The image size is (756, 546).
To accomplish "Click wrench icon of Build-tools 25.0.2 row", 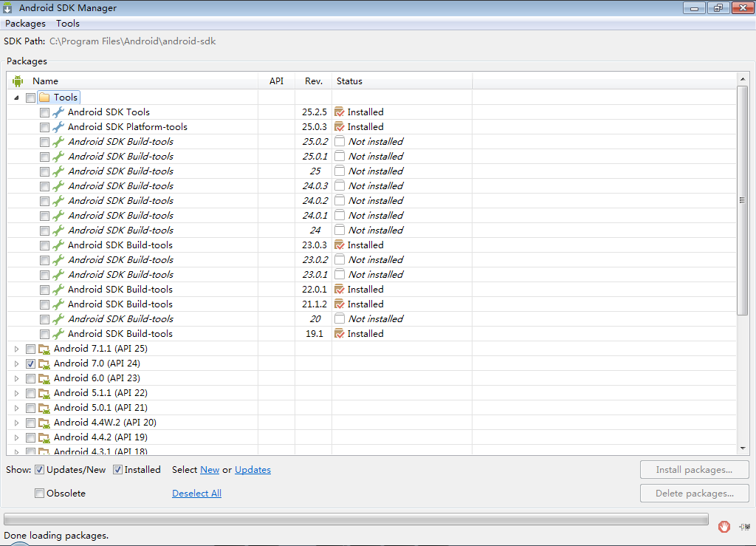I will click(58, 142).
